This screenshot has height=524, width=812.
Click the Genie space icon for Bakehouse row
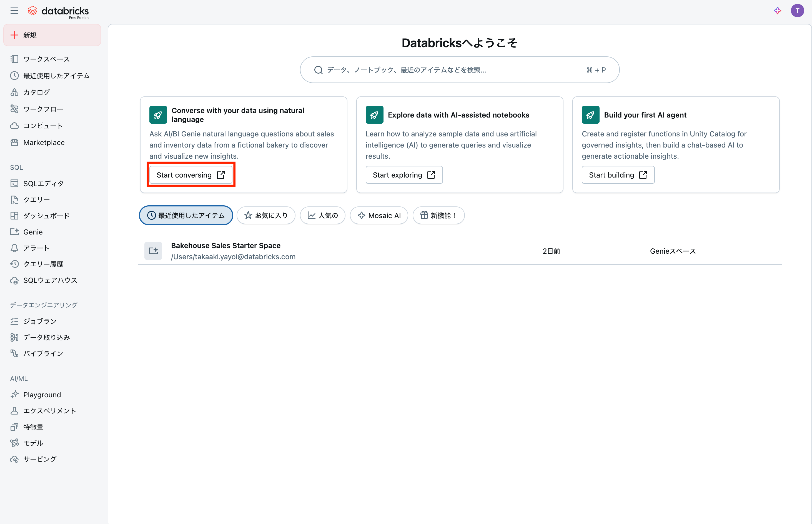[153, 251]
